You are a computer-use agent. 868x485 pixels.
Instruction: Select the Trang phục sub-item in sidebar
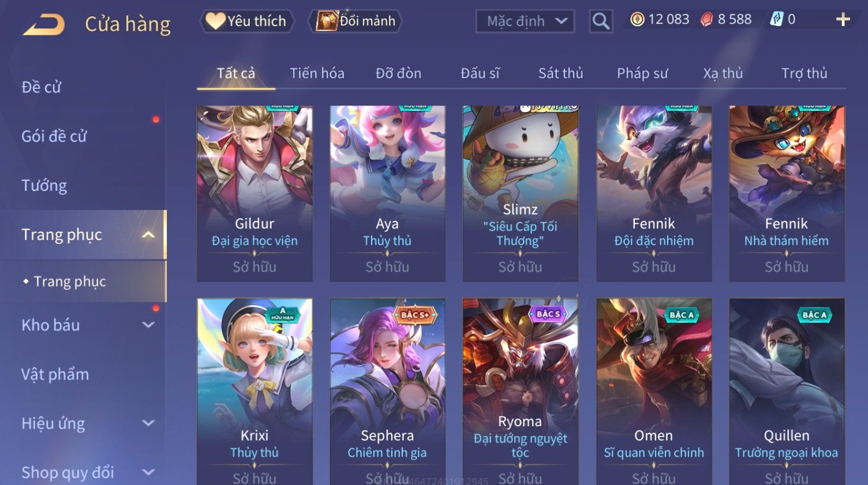[70, 281]
